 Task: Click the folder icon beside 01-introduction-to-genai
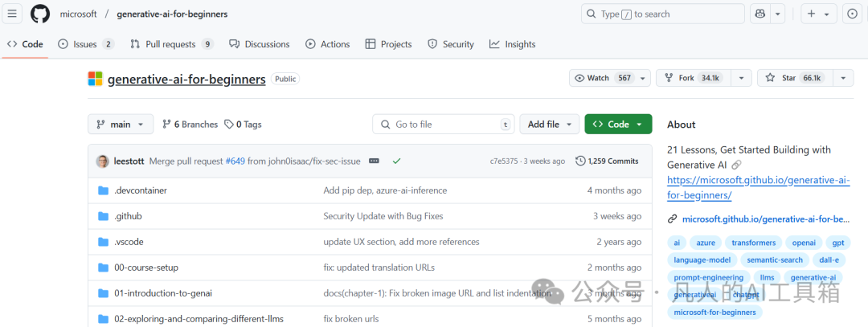(x=103, y=293)
